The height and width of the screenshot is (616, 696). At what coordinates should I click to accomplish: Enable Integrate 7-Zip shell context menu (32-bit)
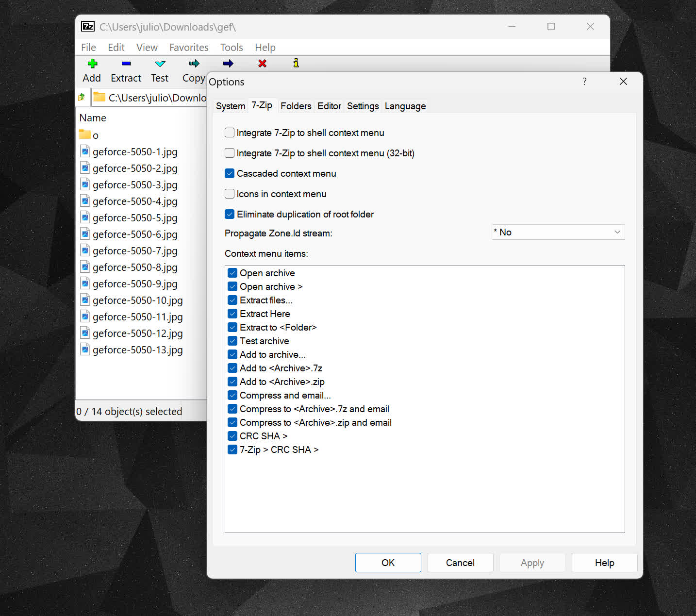coord(230,153)
